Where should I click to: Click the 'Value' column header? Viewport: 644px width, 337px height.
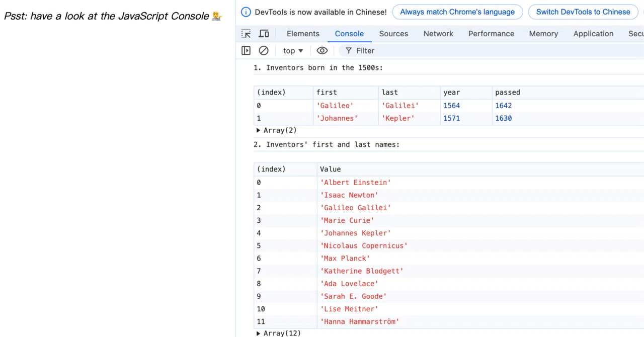(x=480, y=170)
